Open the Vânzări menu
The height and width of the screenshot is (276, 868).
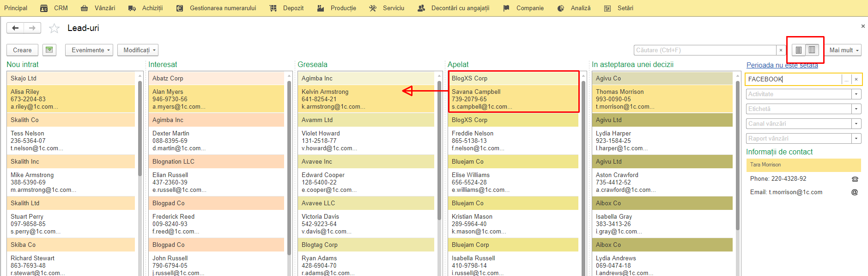98,8
